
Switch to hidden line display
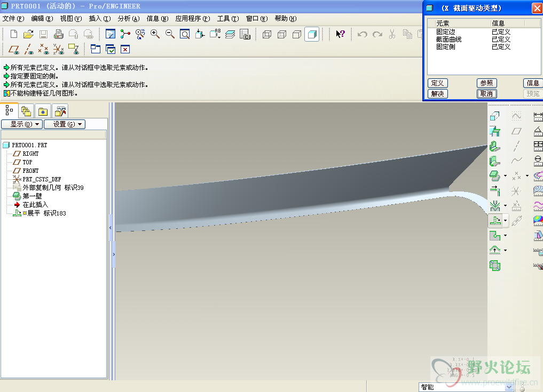pos(282,34)
